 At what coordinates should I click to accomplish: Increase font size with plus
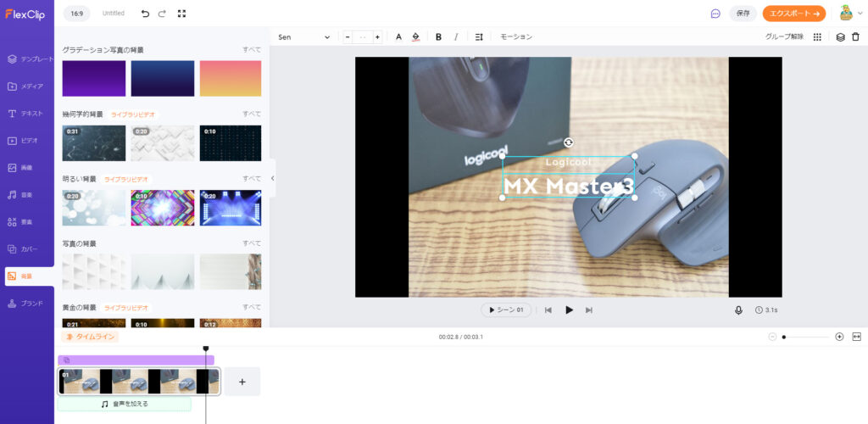click(x=377, y=37)
